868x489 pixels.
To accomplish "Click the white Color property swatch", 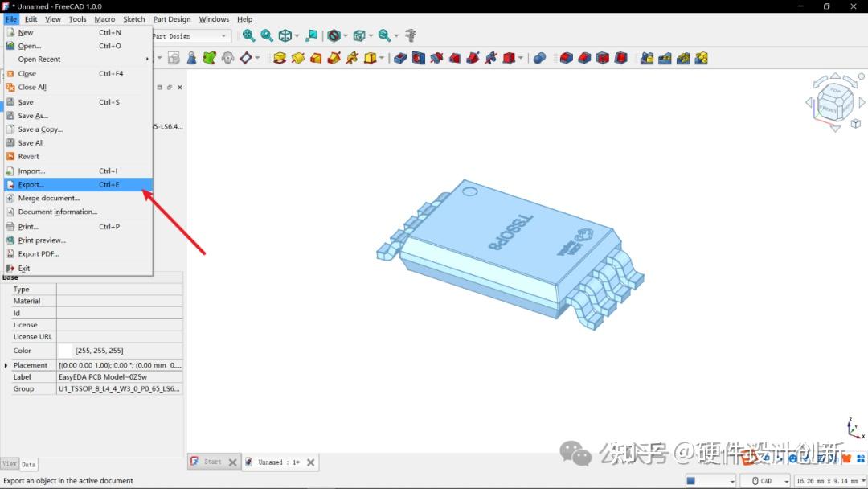I will coord(65,351).
